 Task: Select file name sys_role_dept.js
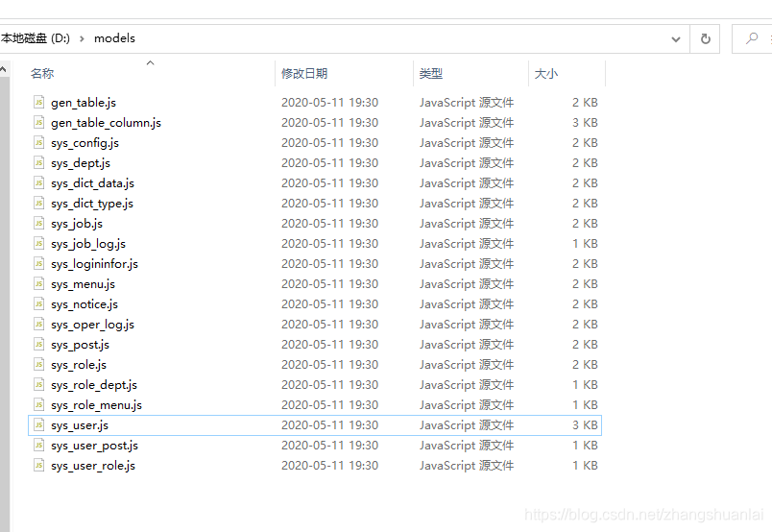(94, 385)
